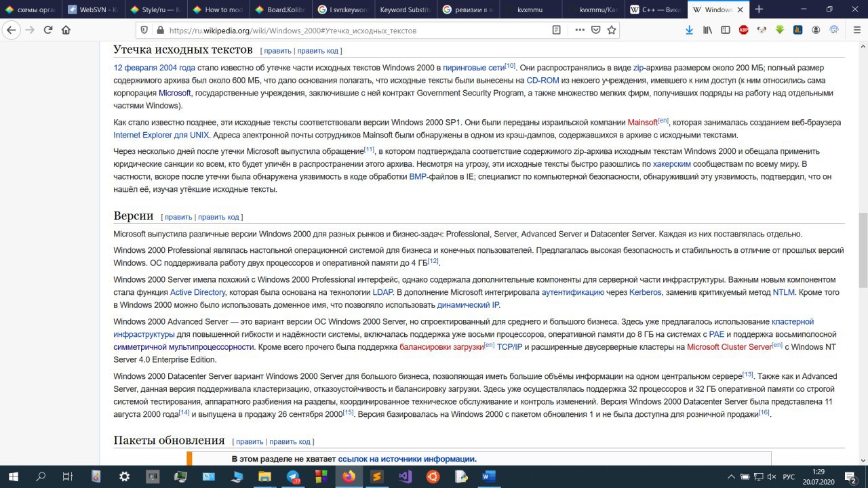Bookmark this page with the star
Screen dimensions: 868x488
[612, 30]
